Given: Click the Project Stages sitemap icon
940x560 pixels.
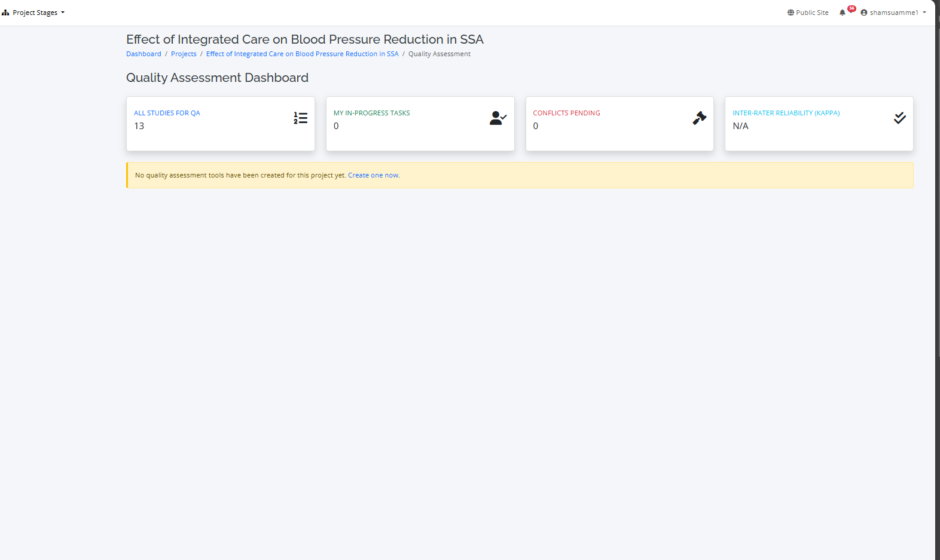Looking at the screenshot, I should point(5,13).
